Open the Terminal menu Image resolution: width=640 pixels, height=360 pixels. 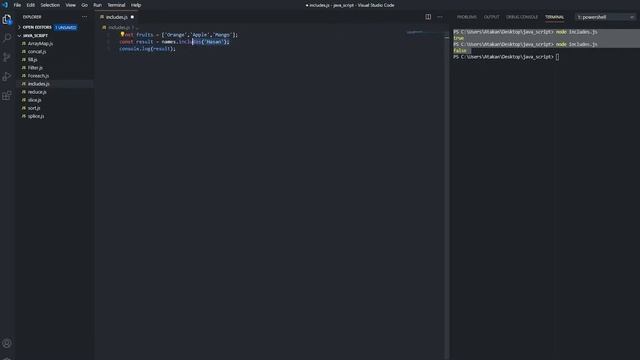(x=116, y=5)
